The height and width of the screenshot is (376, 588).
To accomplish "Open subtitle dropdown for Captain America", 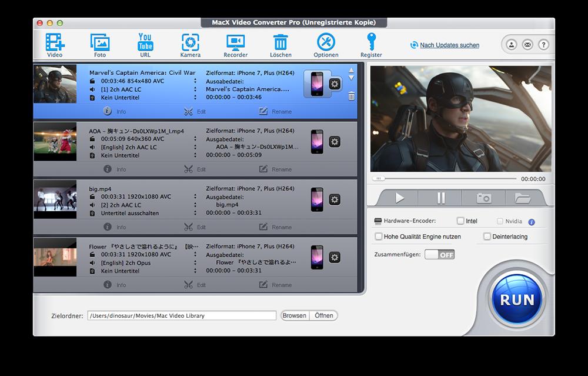I will pyautogui.click(x=195, y=97).
